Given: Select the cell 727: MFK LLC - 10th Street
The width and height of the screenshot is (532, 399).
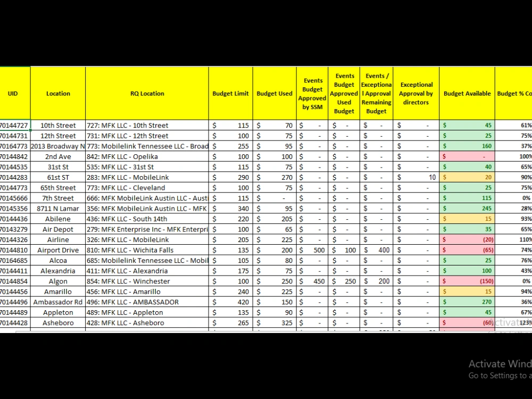Looking at the screenshot, I should 147,125.
